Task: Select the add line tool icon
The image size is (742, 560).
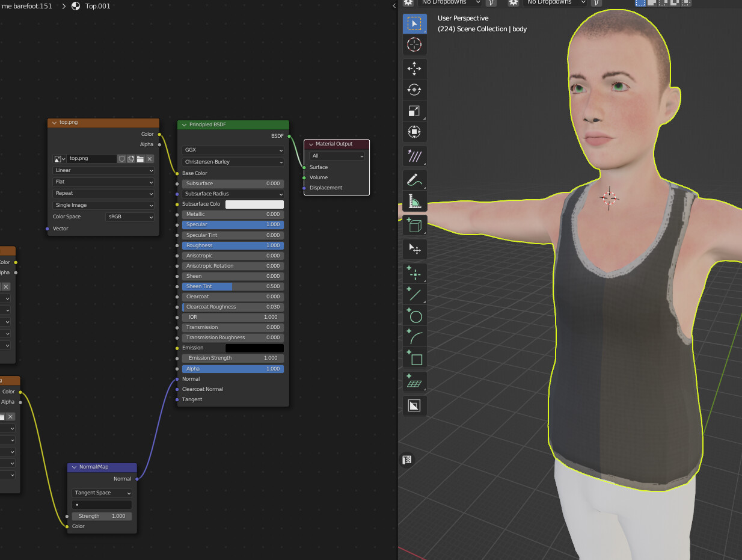Action: (x=414, y=294)
